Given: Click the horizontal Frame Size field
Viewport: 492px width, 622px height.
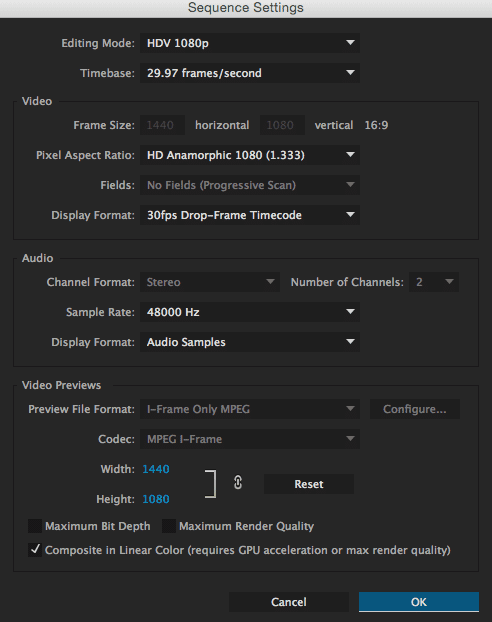Looking at the screenshot, I should (162, 125).
